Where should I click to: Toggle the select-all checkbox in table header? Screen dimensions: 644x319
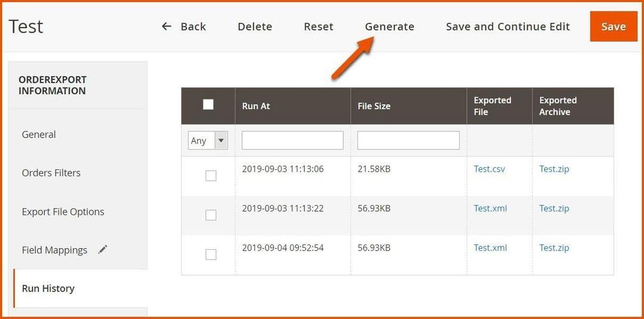pos(208,105)
